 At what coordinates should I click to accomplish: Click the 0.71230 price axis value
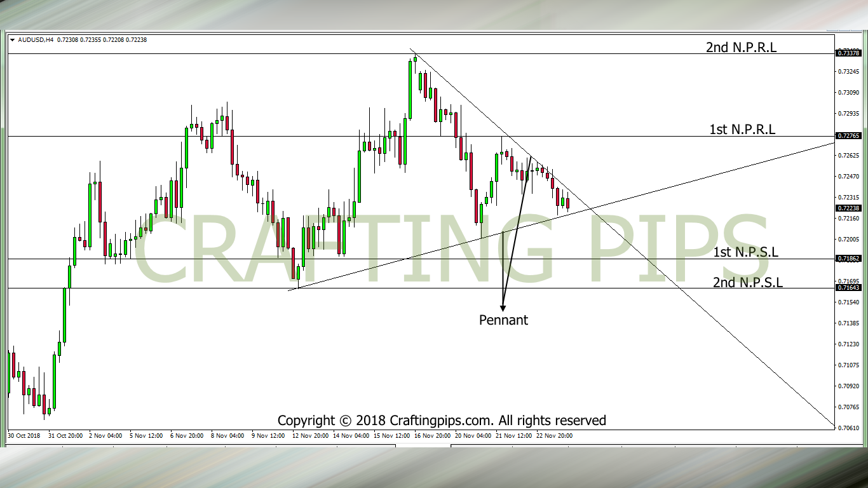click(x=850, y=344)
